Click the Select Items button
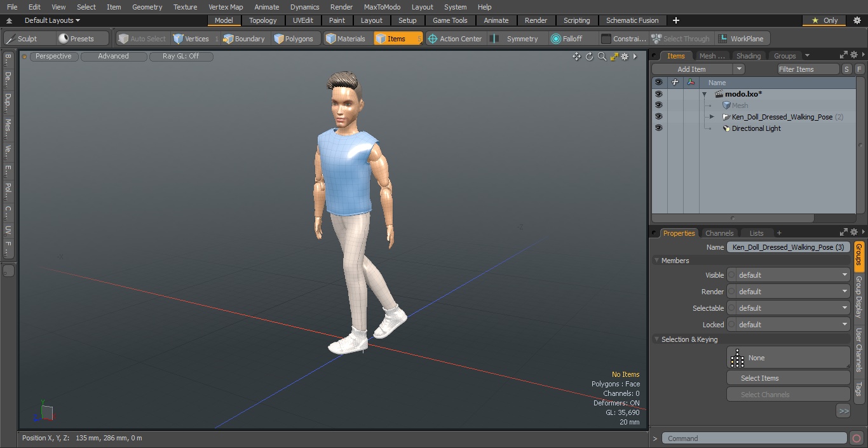This screenshot has height=448, width=868. coord(788,378)
